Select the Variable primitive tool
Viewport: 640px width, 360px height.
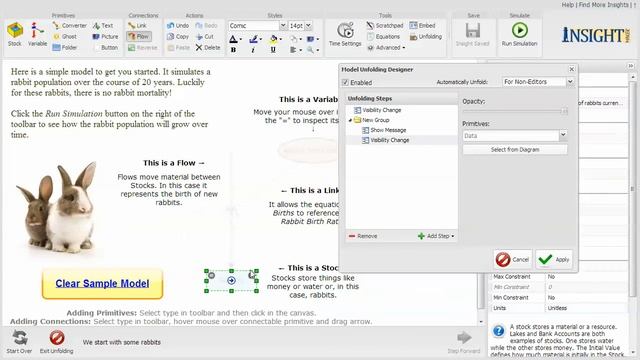click(x=37, y=34)
